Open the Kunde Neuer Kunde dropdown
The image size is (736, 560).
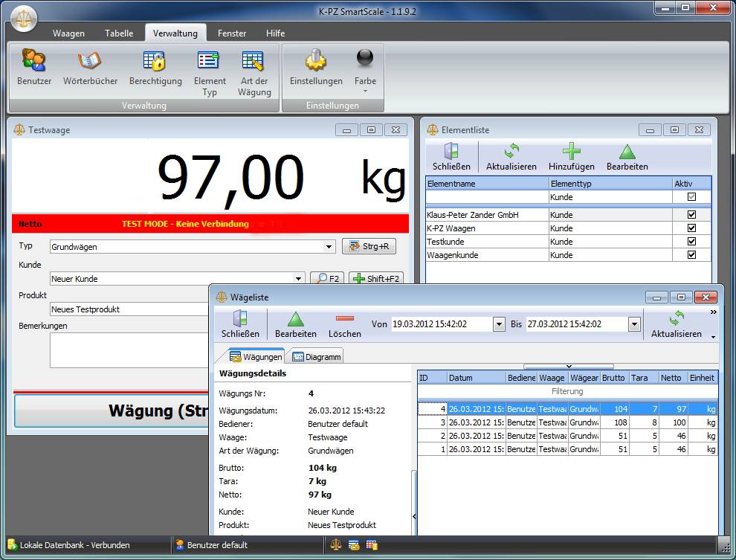(x=298, y=279)
